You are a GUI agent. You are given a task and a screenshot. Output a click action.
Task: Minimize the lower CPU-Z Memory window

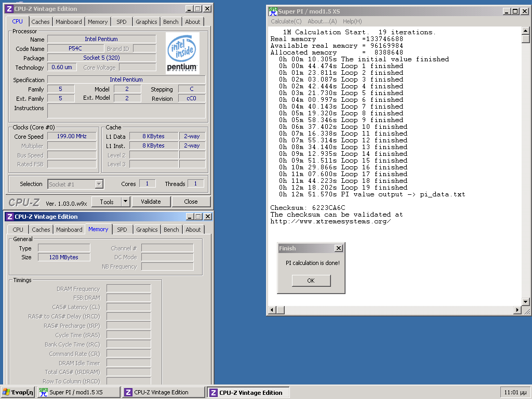(x=190, y=217)
